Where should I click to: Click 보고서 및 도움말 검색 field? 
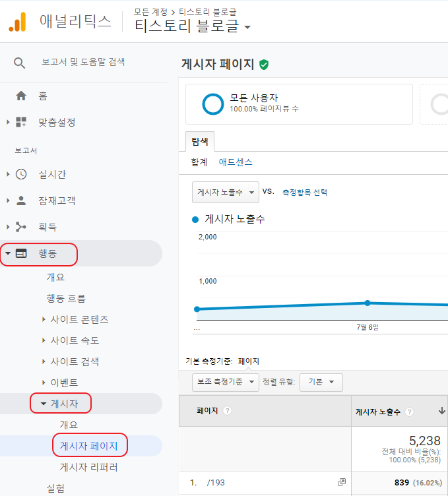pyautogui.click(x=84, y=62)
